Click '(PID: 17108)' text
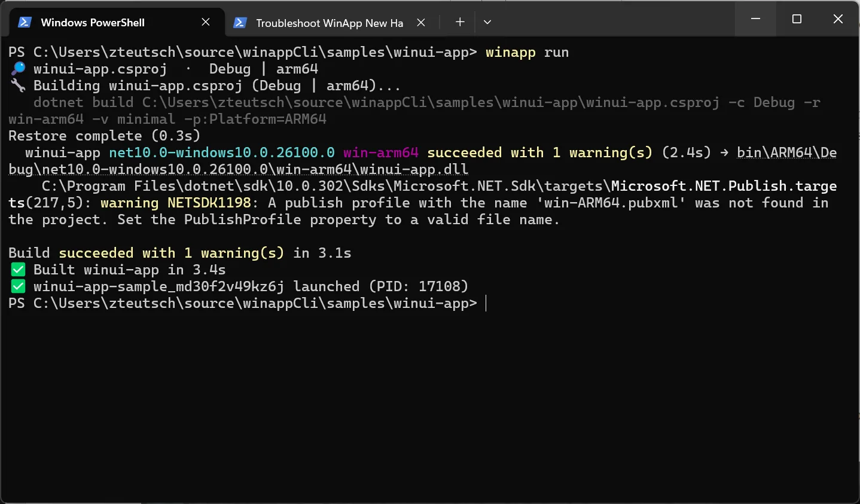The height and width of the screenshot is (504, 860). (419, 286)
